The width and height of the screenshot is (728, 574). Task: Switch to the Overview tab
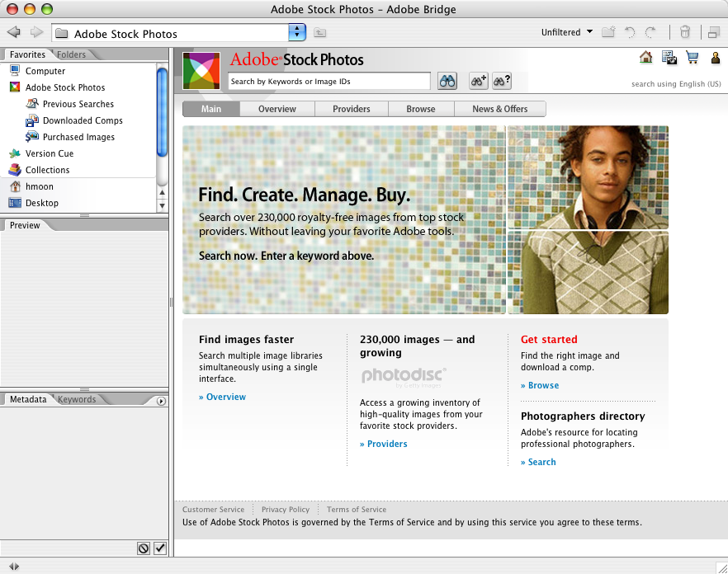277,109
